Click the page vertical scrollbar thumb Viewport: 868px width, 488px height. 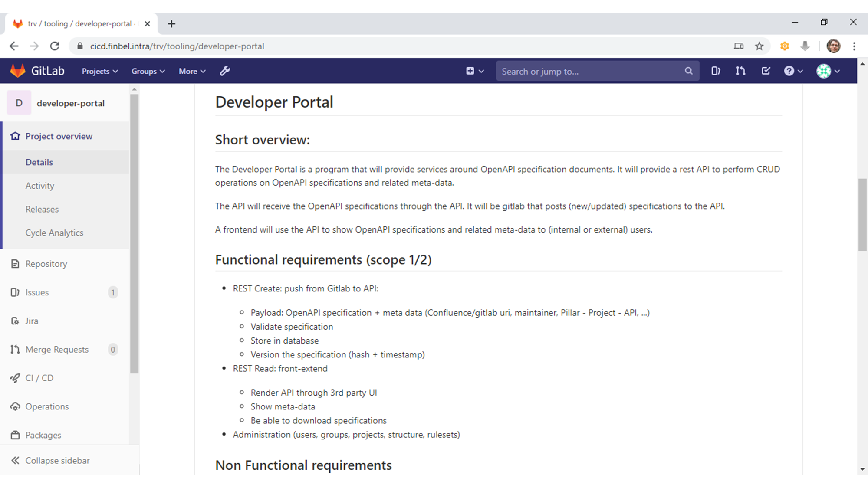(862, 215)
